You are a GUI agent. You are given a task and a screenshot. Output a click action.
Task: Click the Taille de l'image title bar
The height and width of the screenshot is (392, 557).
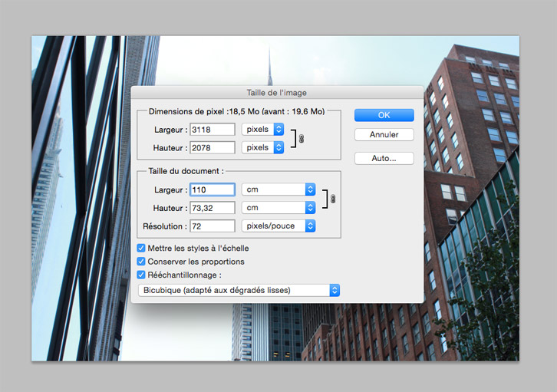pos(277,93)
